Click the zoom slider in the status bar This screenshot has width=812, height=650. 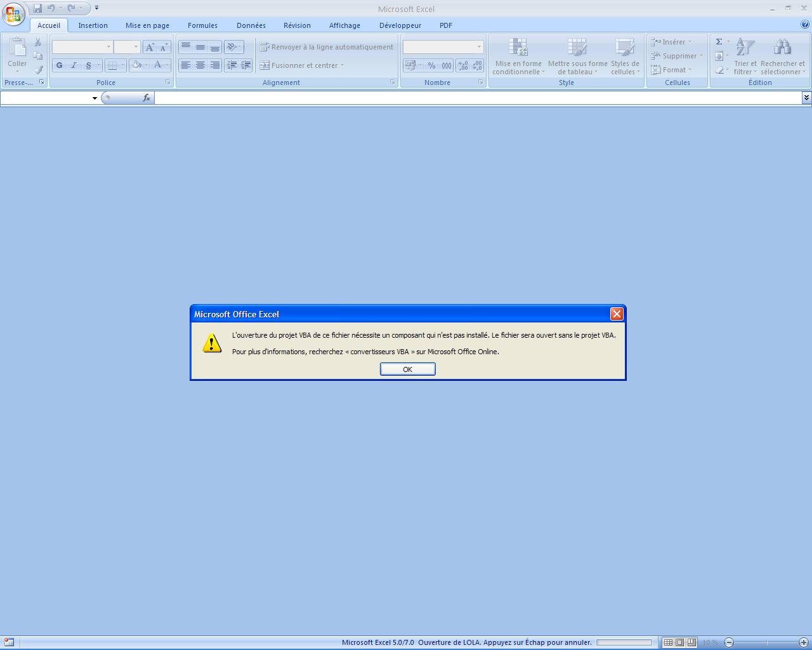(x=766, y=642)
